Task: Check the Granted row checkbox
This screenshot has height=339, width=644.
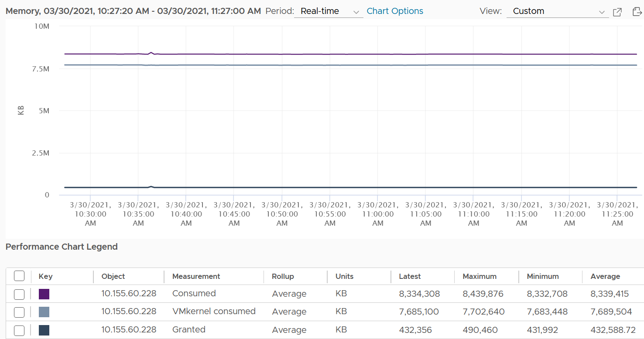Action: [x=19, y=330]
